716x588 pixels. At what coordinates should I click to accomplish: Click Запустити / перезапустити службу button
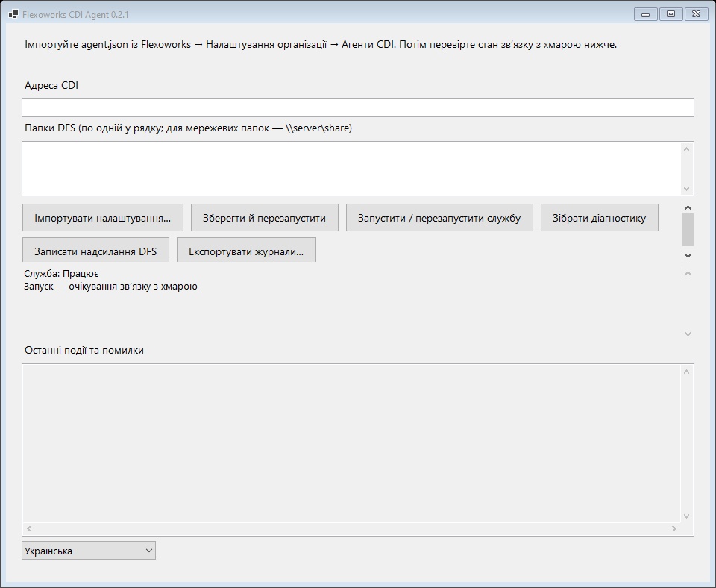[439, 217]
